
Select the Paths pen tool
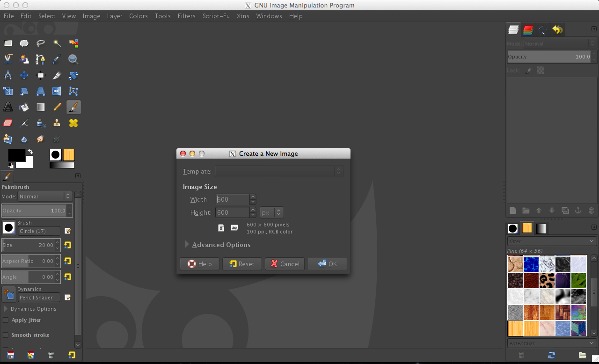point(41,59)
